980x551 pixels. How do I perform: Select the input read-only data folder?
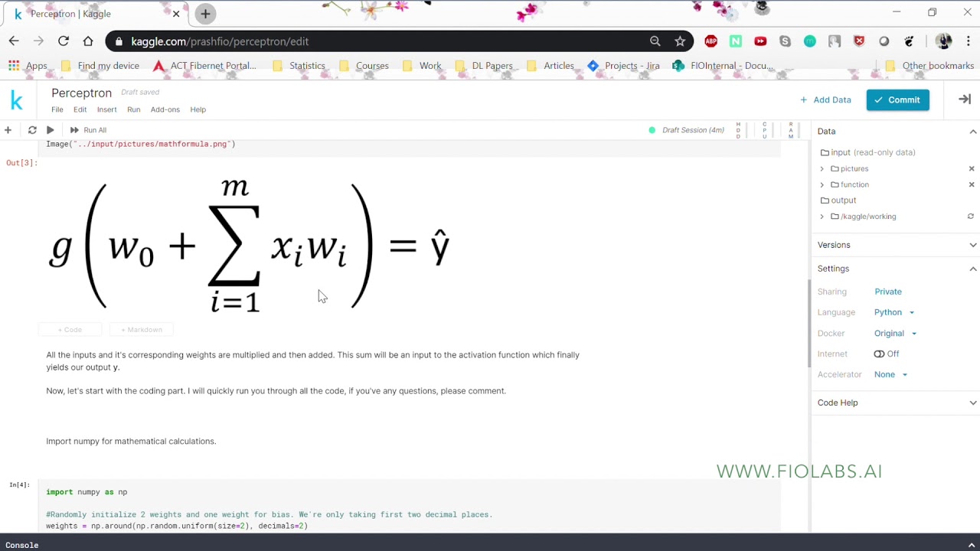(867, 152)
